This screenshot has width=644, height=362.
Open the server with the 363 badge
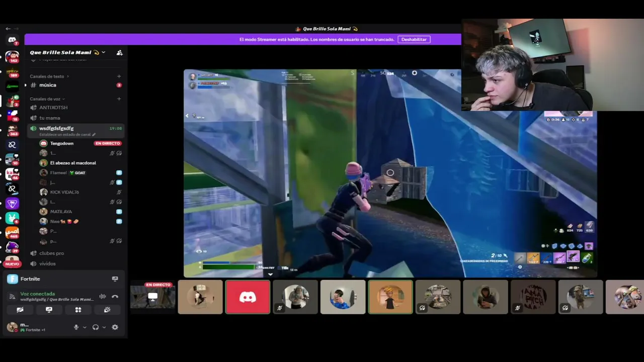pos(12,130)
